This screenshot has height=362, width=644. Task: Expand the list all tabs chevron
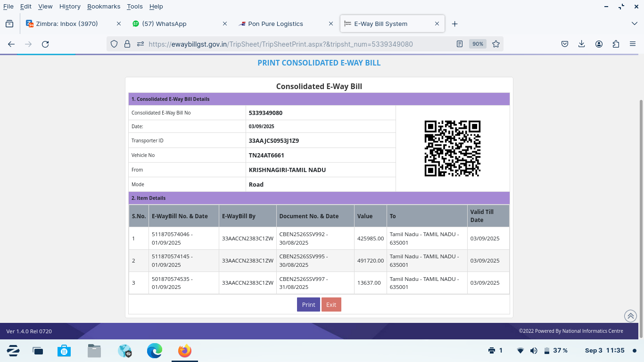(634, 24)
